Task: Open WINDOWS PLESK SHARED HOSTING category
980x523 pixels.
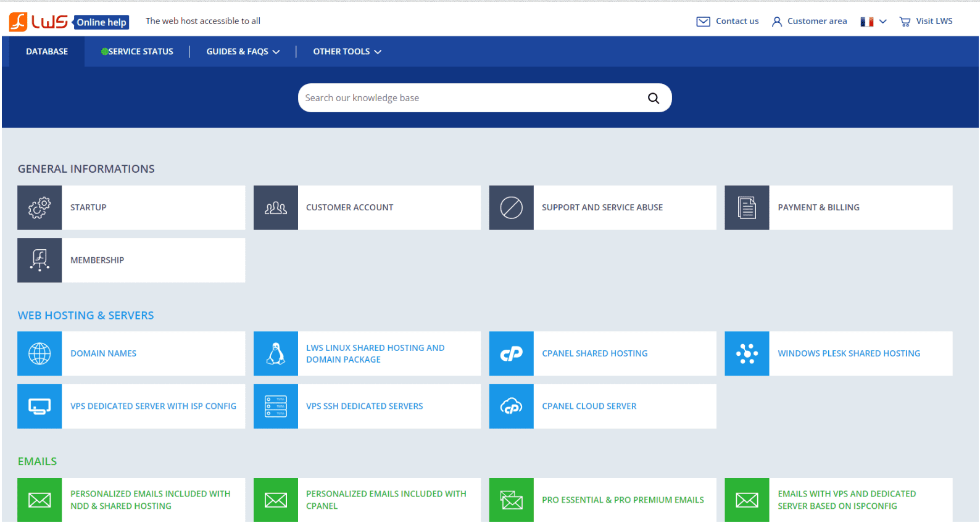Action: 849,354
